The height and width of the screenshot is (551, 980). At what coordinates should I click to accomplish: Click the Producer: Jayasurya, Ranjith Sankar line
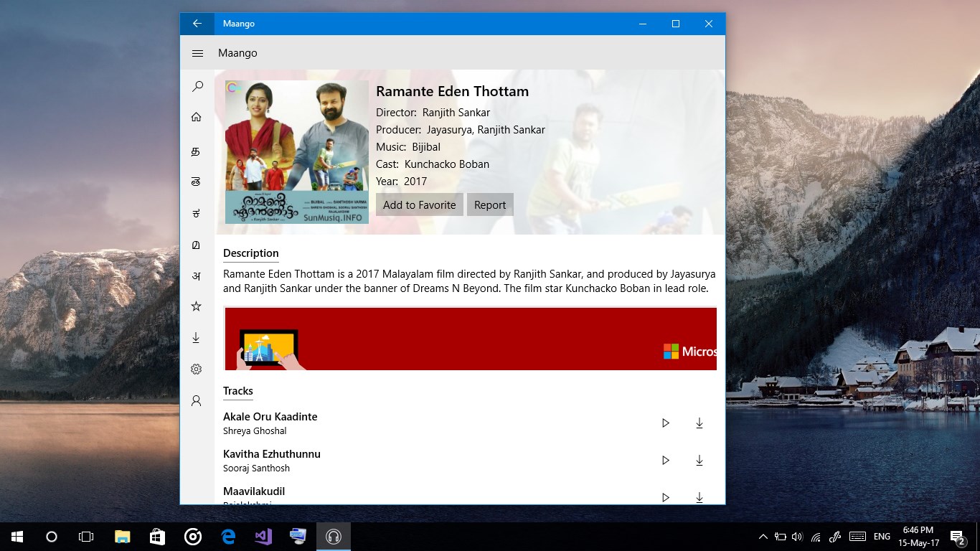point(461,130)
